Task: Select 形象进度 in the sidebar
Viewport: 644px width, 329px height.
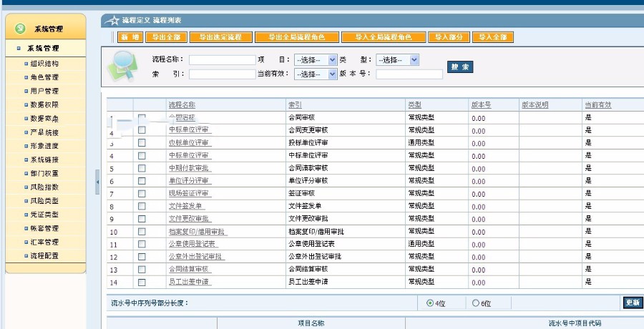Action: coord(44,146)
